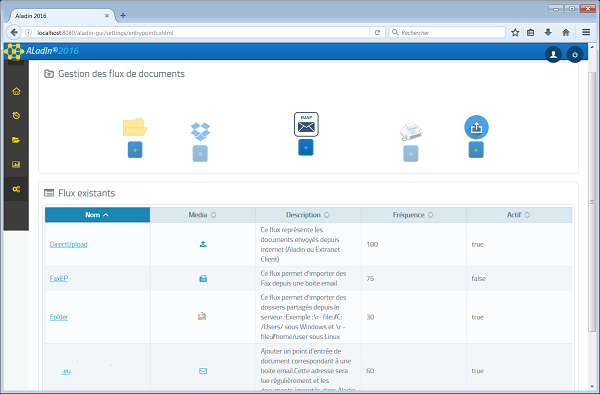Open the home page from sidebar
The height and width of the screenshot is (394, 600).
[16, 91]
